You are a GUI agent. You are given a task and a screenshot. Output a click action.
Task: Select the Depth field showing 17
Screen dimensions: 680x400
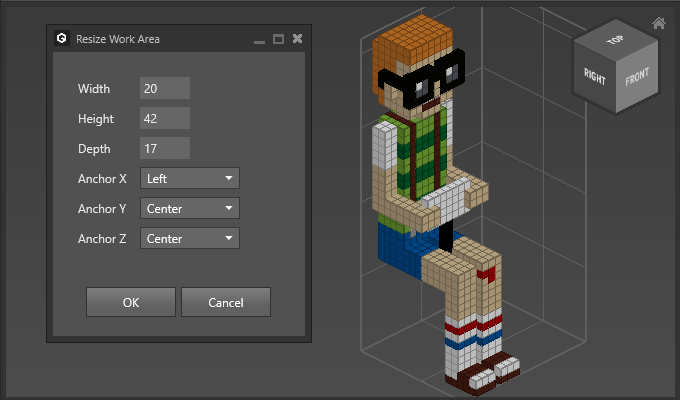pos(165,149)
